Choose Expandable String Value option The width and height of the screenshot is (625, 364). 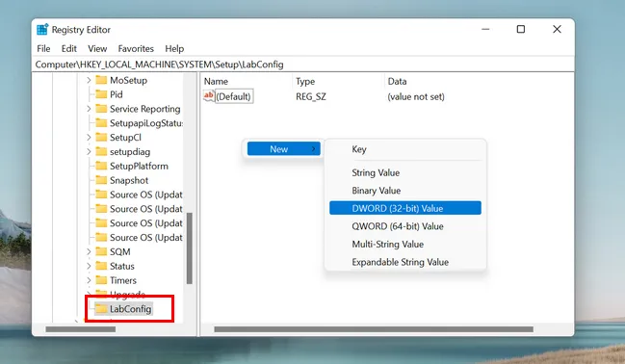coord(405,262)
